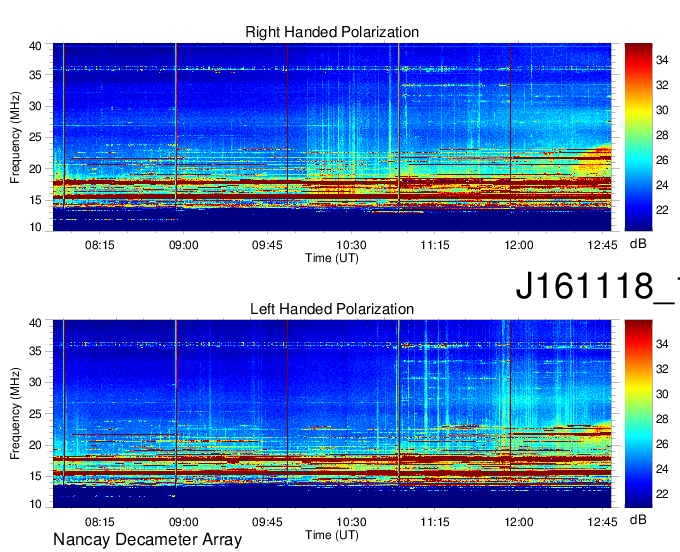The image size is (680, 552).
Task: Click the 25 MHz tick on the bottom plot
Action: (35, 414)
